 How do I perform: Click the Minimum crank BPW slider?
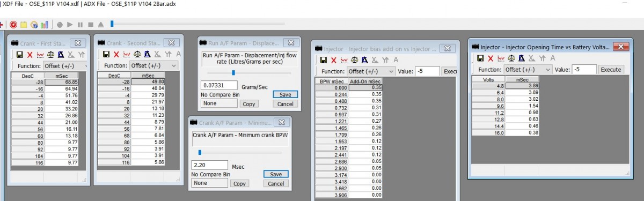(200, 152)
